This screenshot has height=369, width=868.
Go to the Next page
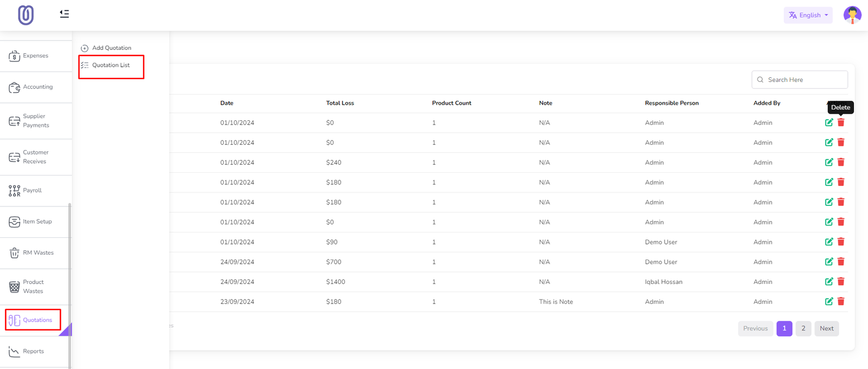826,328
